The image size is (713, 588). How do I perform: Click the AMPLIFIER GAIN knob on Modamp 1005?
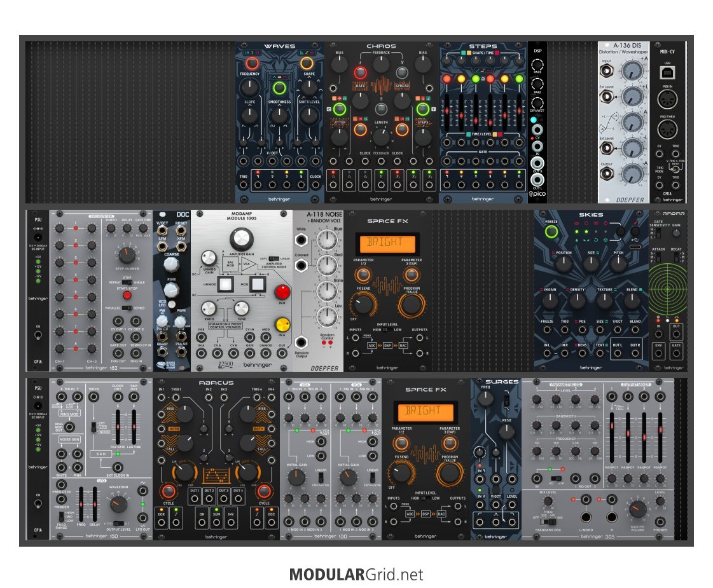tap(242, 238)
